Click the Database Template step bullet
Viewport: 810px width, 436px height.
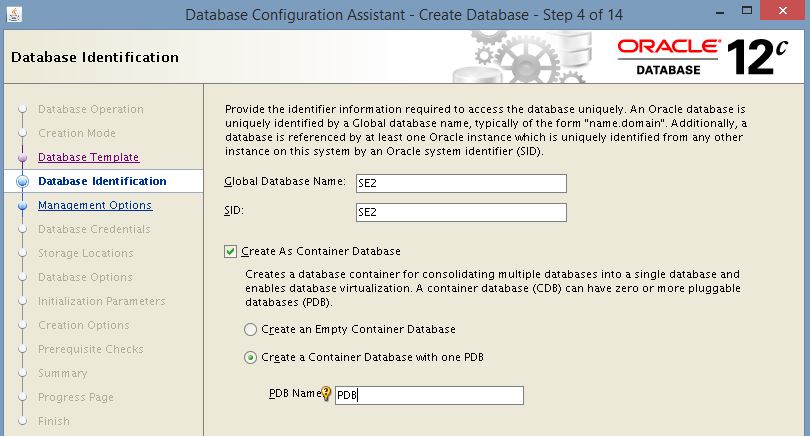[x=21, y=158]
